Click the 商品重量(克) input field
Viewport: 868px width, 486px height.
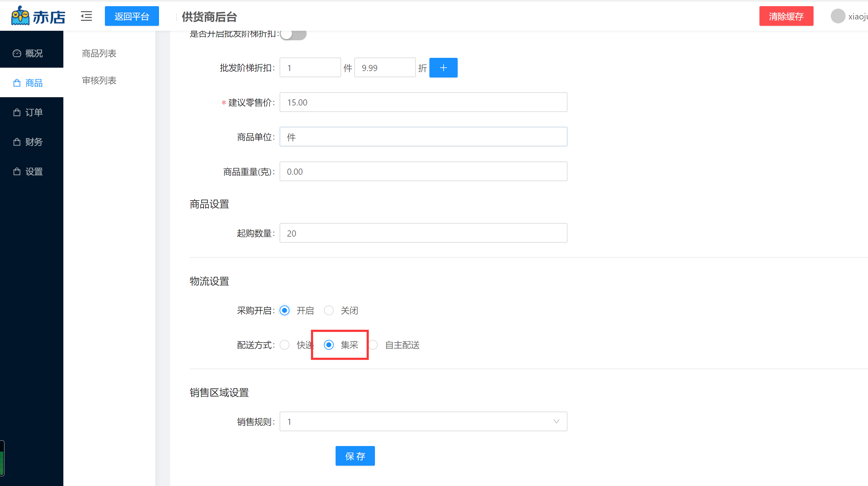pos(423,172)
